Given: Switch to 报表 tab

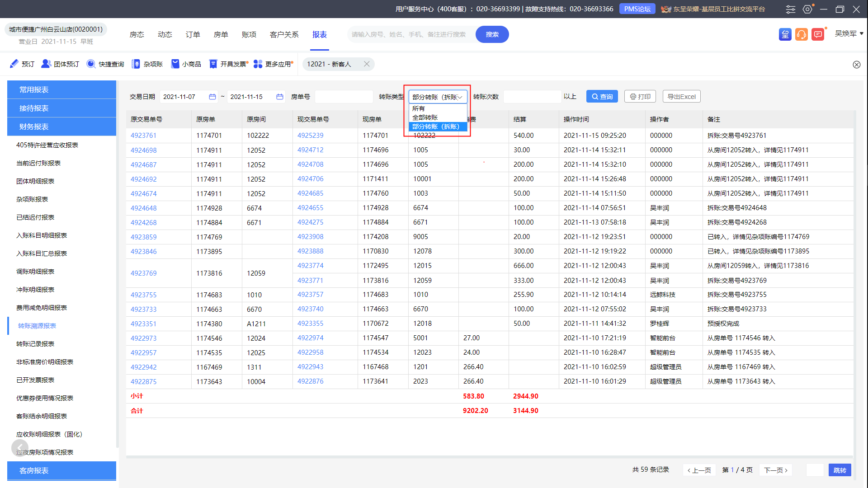Looking at the screenshot, I should click(319, 34).
